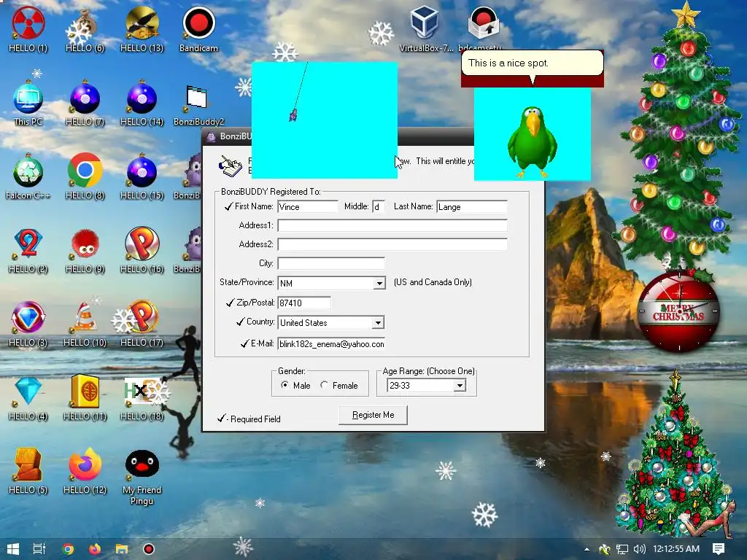This screenshot has height=560, width=747.
Task: Open the notification center
Action: click(x=719, y=549)
